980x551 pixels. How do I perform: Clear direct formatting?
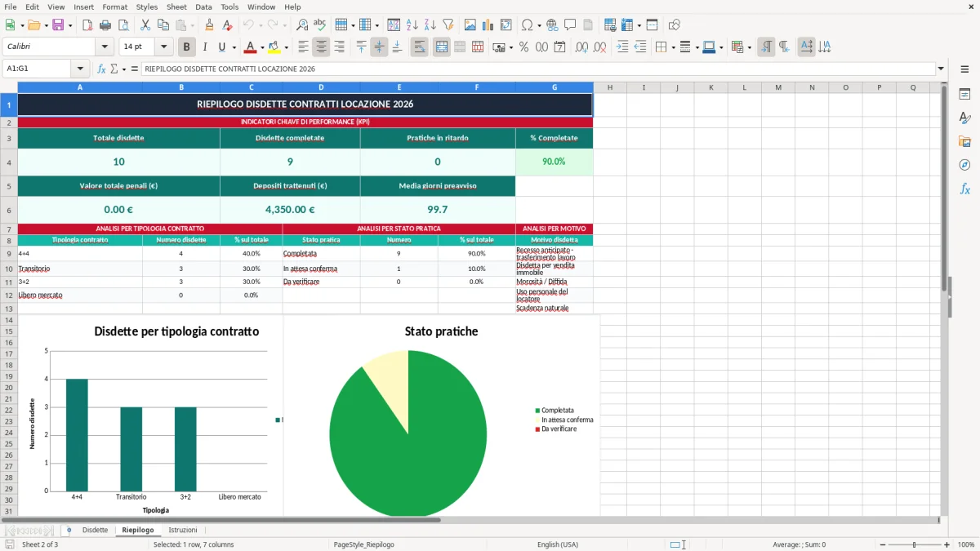pyautogui.click(x=227, y=25)
